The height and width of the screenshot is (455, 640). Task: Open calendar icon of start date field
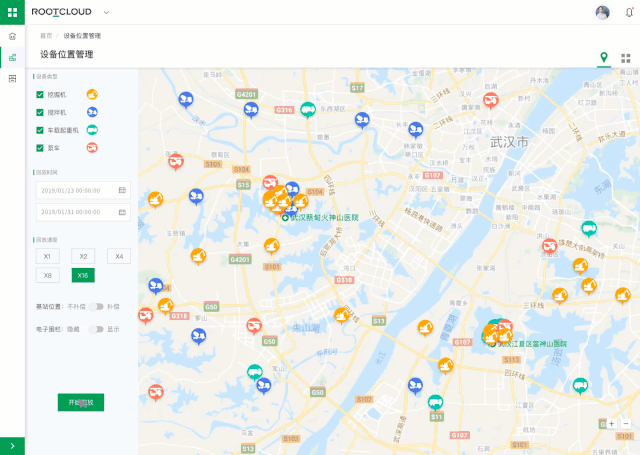pyautogui.click(x=122, y=190)
